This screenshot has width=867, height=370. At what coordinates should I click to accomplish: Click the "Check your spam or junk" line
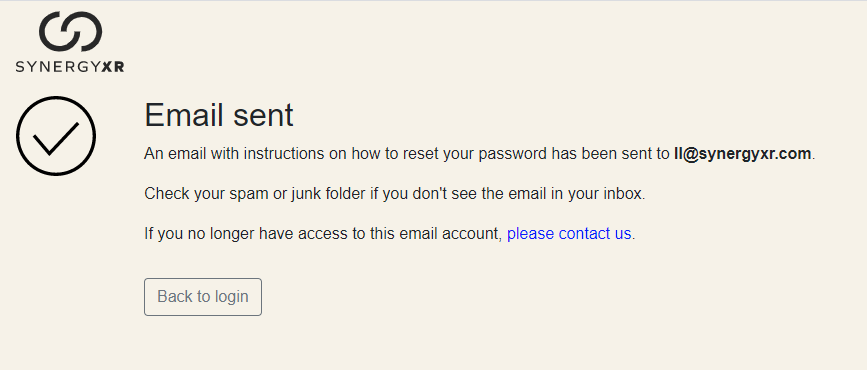click(x=395, y=194)
